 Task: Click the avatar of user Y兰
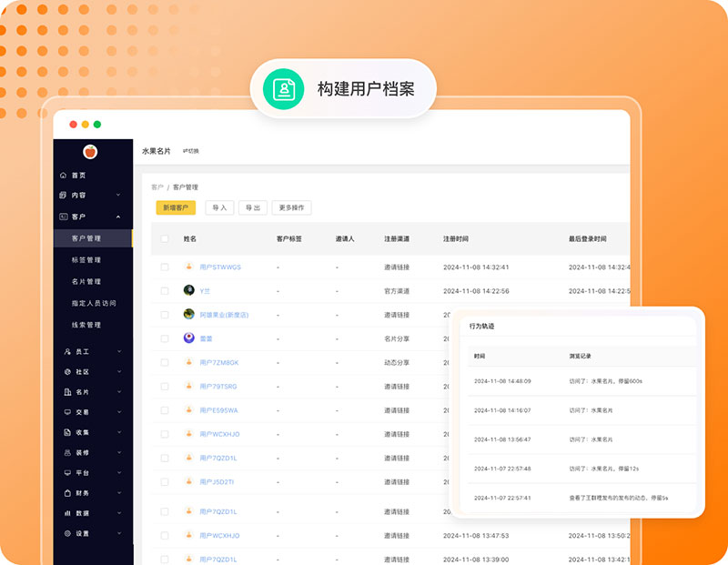point(188,290)
